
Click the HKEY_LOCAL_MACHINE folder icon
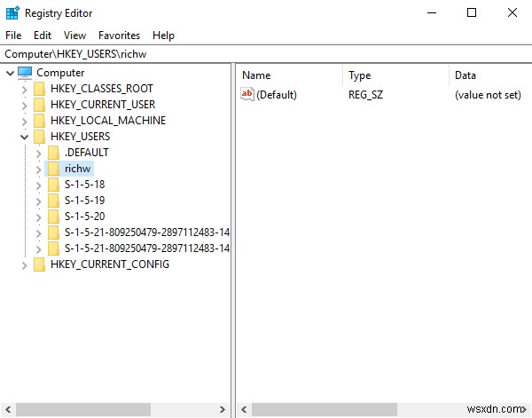tap(39, 121)
